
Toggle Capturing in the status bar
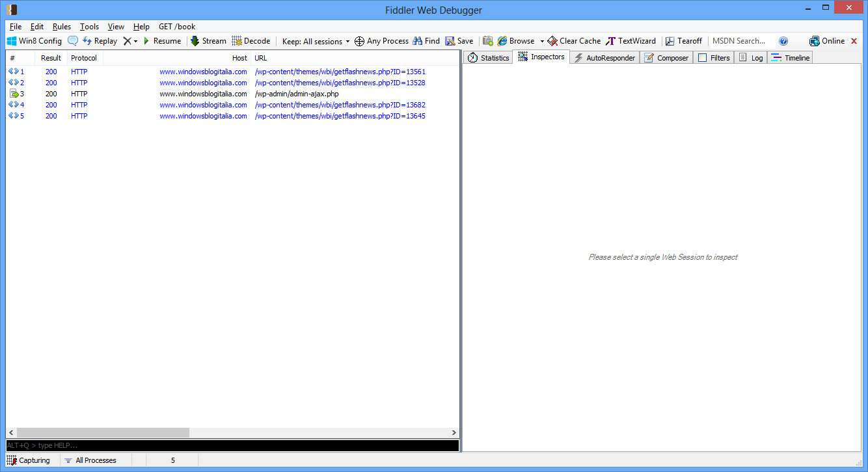pyautogui.click(x=29, y=460)
